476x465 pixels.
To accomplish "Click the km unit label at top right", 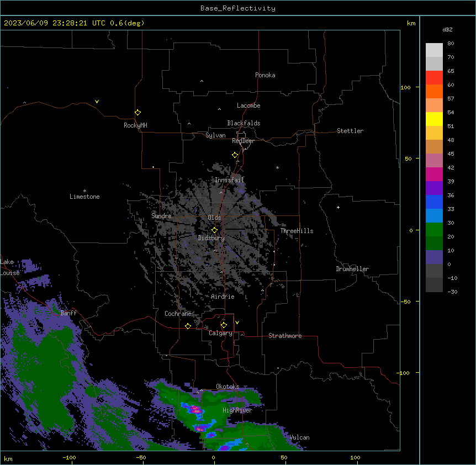I will point(411,23).
